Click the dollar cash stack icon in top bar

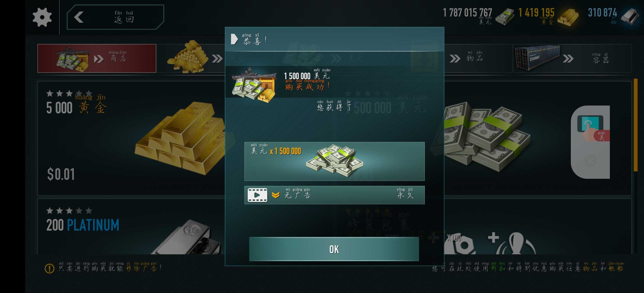pyautogui.click(x=504, y=17)
